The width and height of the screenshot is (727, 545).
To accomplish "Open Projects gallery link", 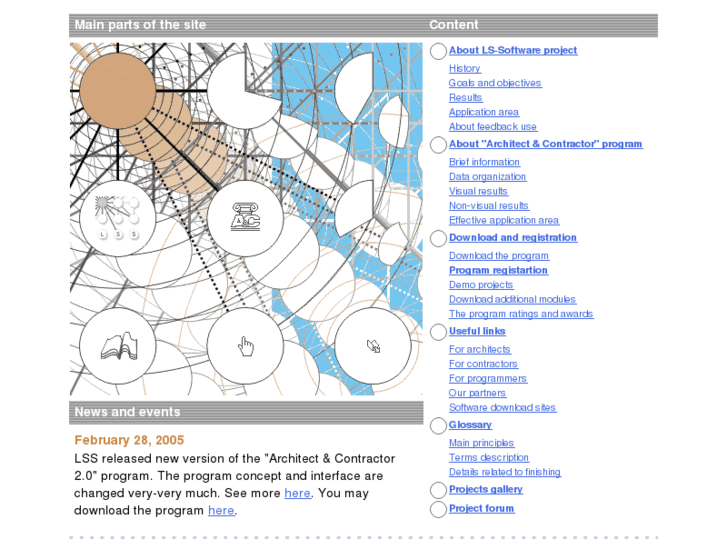I will click(485, 489).
